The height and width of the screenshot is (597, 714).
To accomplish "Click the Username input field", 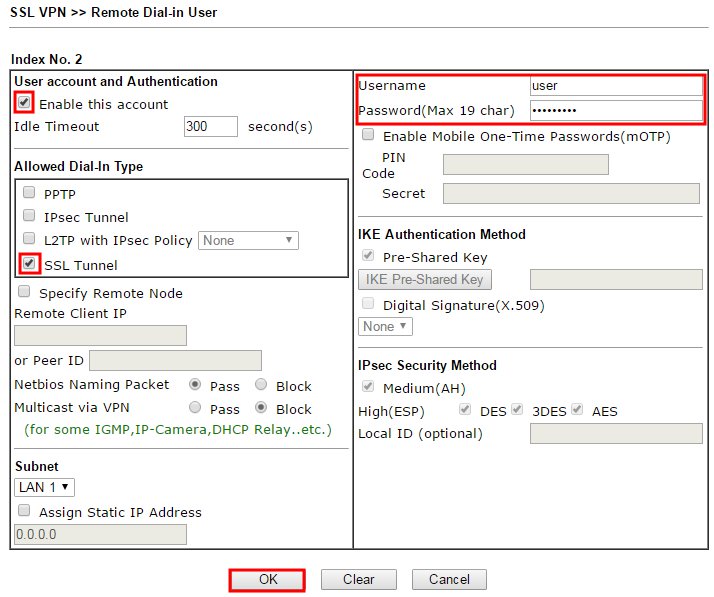I will pos(616,86).
